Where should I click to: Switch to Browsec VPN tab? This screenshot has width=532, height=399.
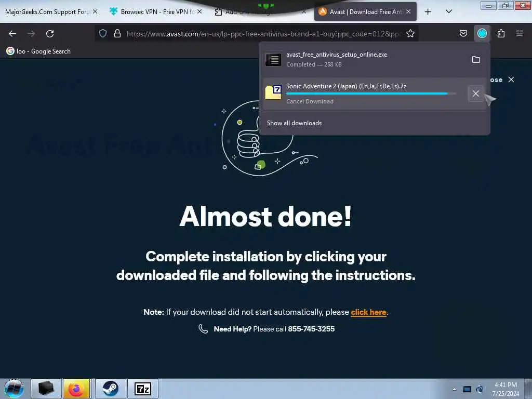156,12
